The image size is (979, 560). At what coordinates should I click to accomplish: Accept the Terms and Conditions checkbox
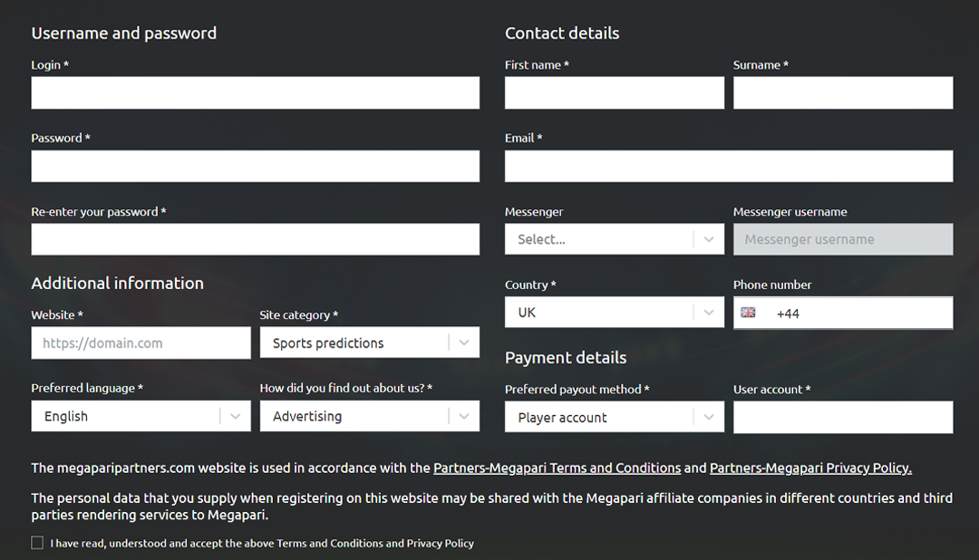pyautogui.click(x=37, y=543)
